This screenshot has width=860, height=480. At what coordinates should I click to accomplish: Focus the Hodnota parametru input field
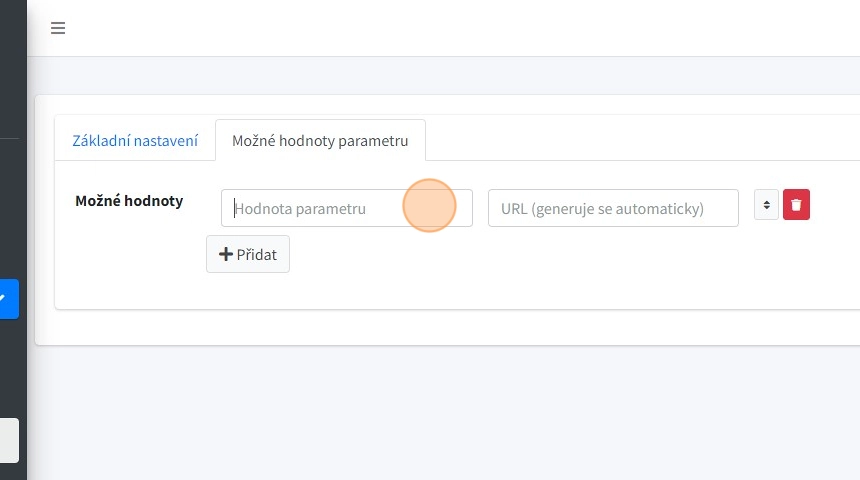click(x=346, y=208)
